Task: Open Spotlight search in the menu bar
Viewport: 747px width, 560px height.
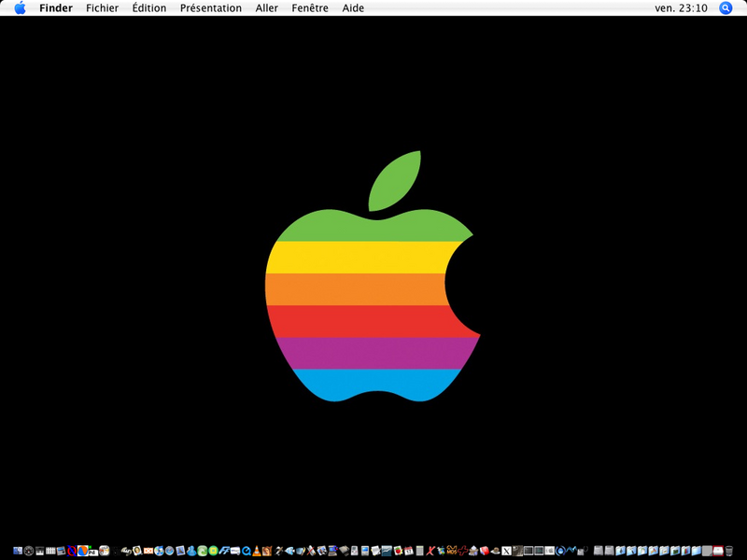Action: [726, 8]
